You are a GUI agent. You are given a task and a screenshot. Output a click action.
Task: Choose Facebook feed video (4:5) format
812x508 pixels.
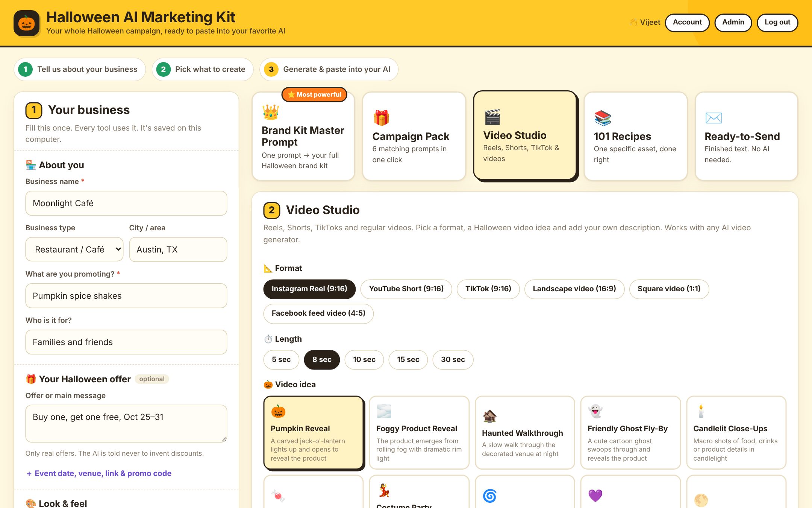(x=318, y=313)
